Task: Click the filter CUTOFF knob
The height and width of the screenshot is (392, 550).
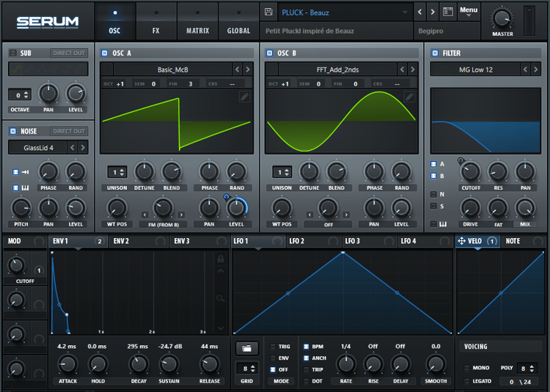Action: pyautogui.click(x=470, y=171)
